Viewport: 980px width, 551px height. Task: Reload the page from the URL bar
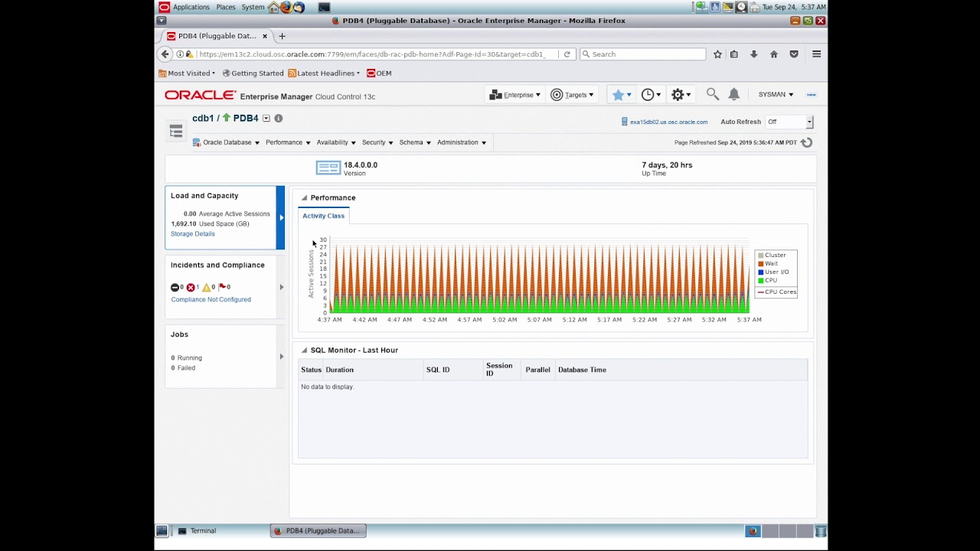[x=567, y=54]
